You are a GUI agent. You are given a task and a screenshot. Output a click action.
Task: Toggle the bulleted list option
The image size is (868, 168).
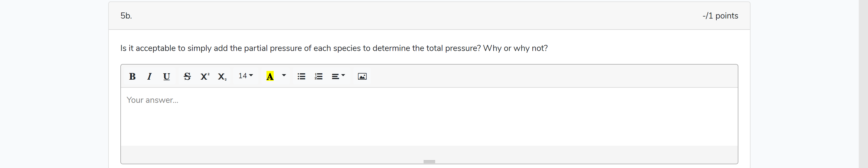pyautogui.click(x=301, y=76)
